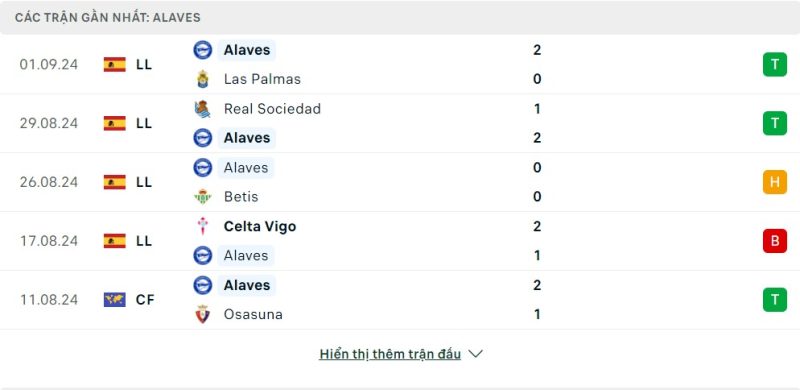This screenshot has height=390, width=800.
Task: Open the Celta Vigo team name
Action: [x=260, y=226]
